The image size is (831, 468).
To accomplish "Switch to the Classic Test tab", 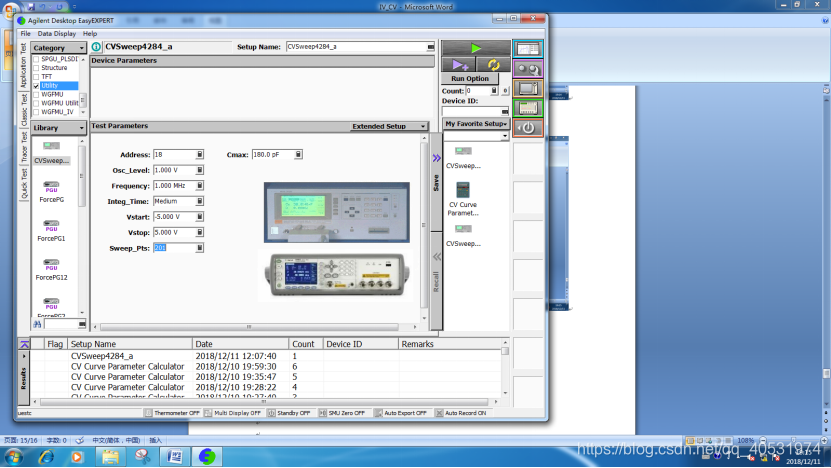I will 24,110.
